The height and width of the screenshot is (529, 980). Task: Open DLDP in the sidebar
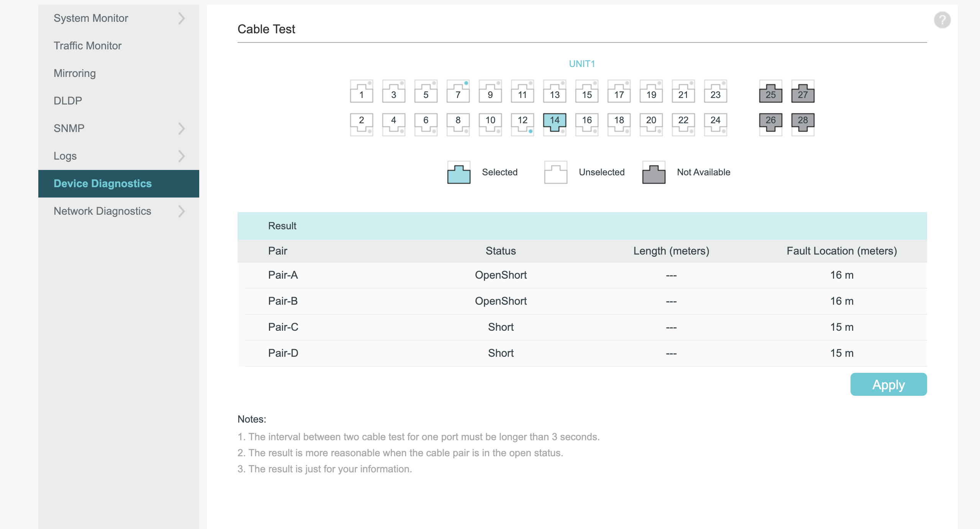pyautogui.click(x=68, y=101)
